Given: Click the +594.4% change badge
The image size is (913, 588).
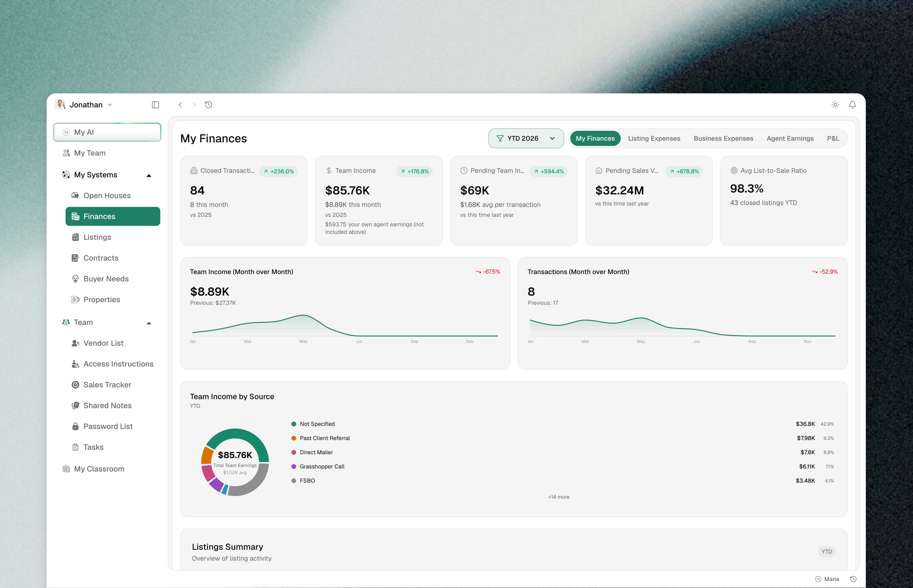Looking at the screenshot, I should pyautogui.click(x=549, y=172).
